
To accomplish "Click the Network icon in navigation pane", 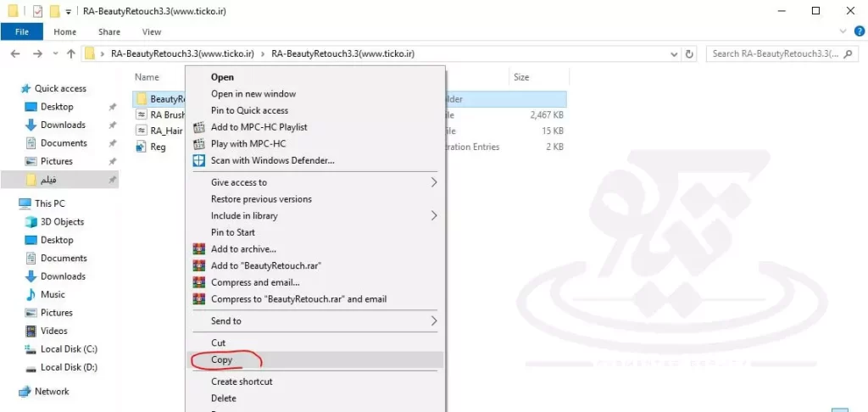I will 24,392.
